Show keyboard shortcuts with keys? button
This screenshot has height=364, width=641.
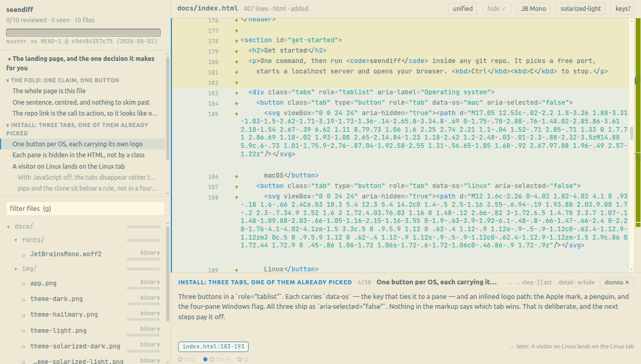623,8
